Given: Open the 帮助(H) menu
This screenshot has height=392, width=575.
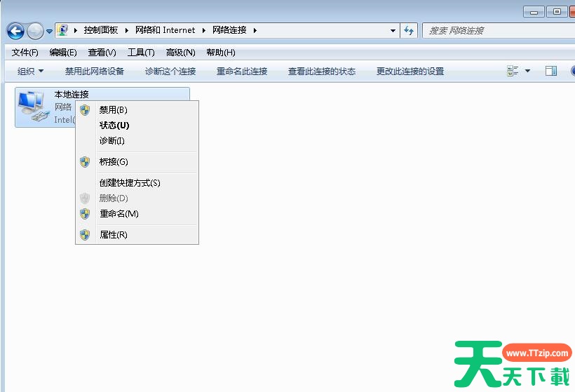Looking at the screenshot, I should 221,53.
